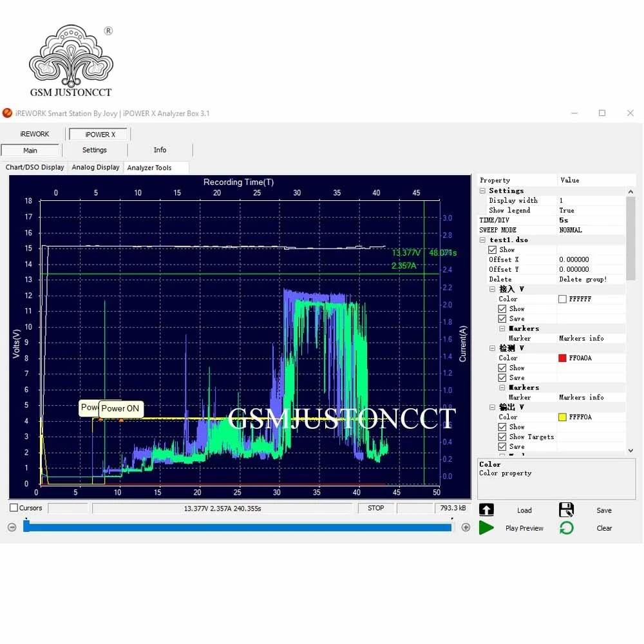Uncheck Show for the 输出 V channel
This screenshot has height=644, width=644.
pyautogui.click(x=502, y=427)
